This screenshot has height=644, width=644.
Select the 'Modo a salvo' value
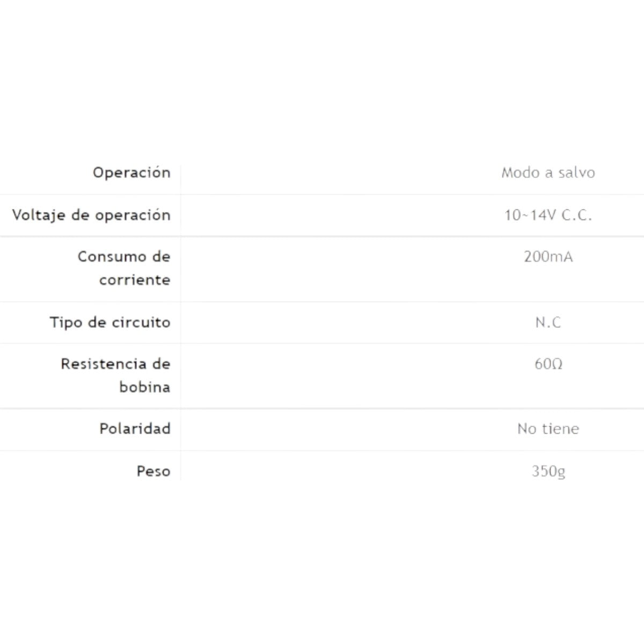tap(548, 173)
